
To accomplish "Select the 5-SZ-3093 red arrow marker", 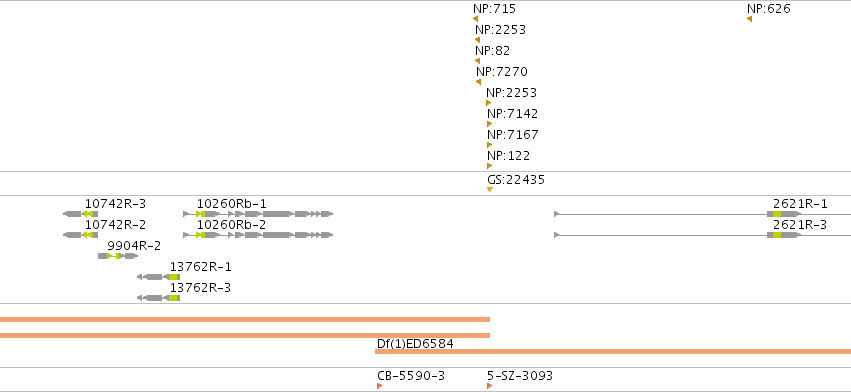I will point(490,386).
